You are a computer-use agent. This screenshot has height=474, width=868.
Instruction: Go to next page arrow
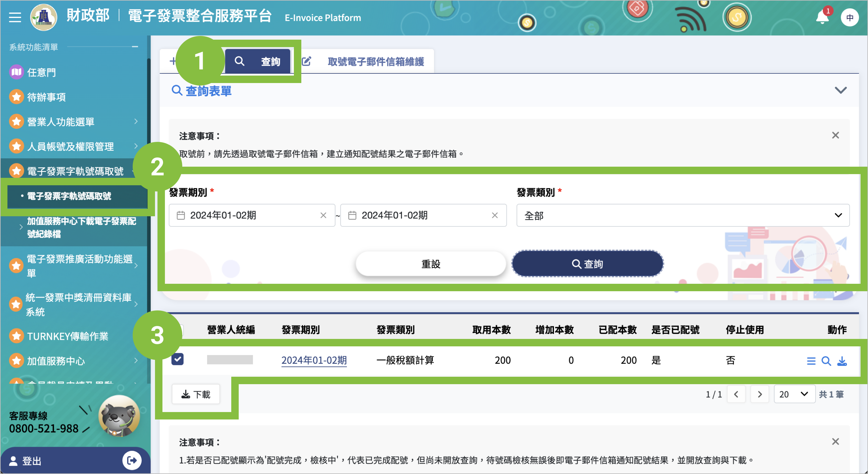[x=759, y=394]
